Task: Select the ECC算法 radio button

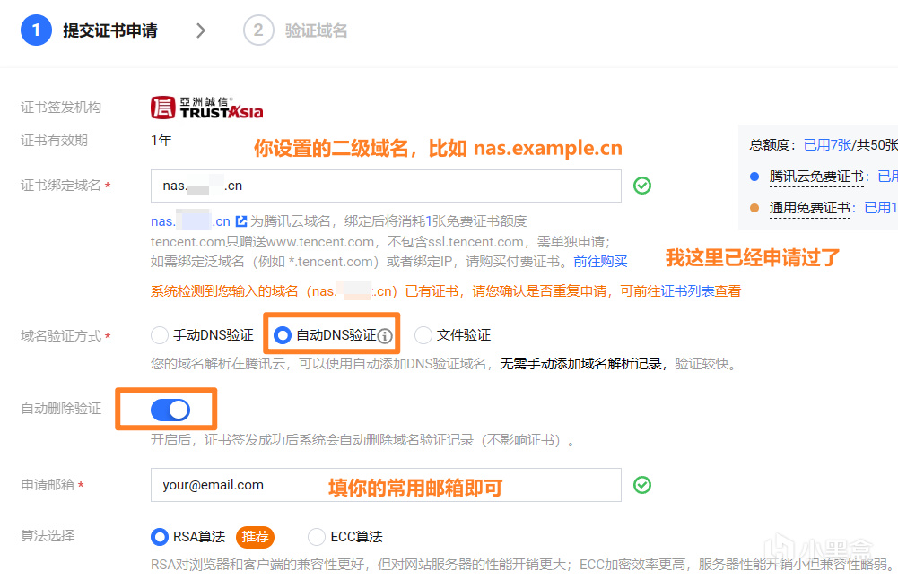Action: tap(316, 536)
